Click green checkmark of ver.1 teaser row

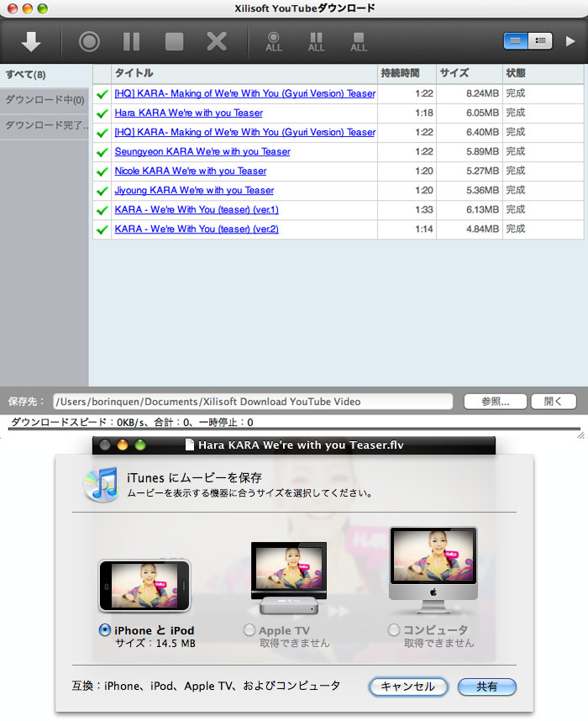(x=102, y=210)
